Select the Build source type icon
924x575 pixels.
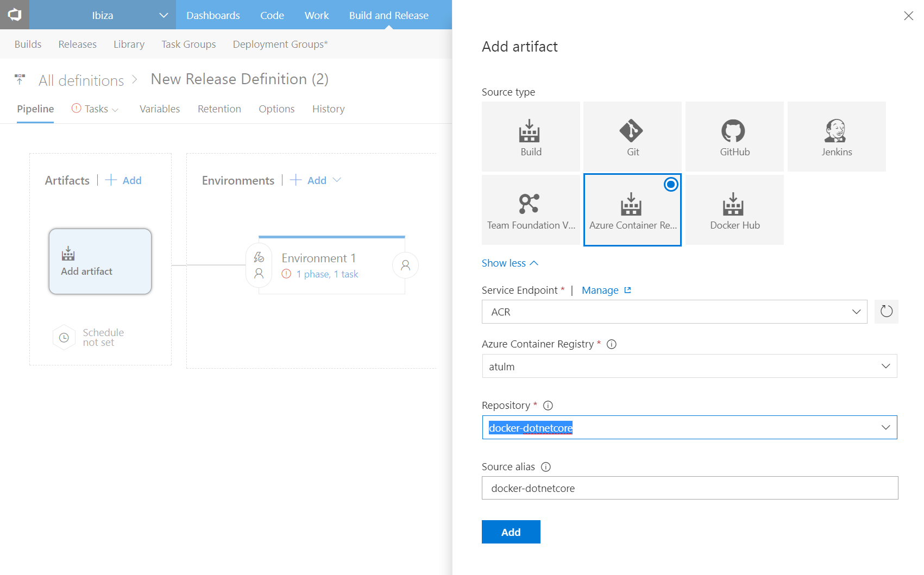pyautogui.click(x=531, y=136)
